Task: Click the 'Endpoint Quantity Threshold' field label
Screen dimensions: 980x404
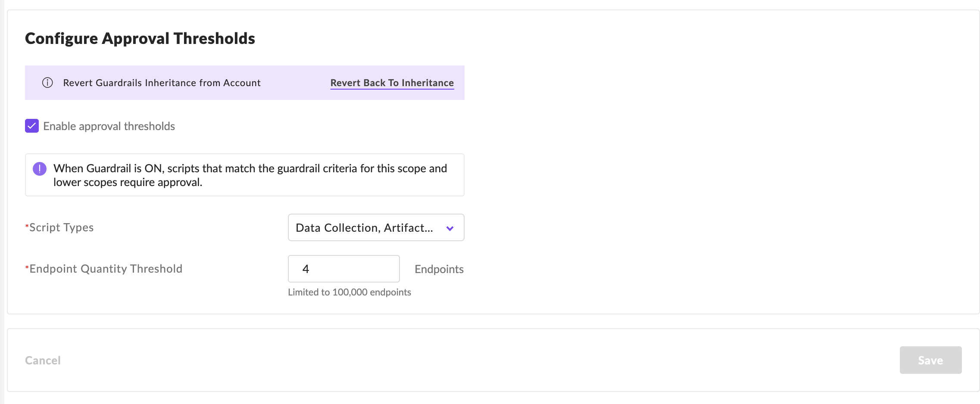Action: point(106,269)
